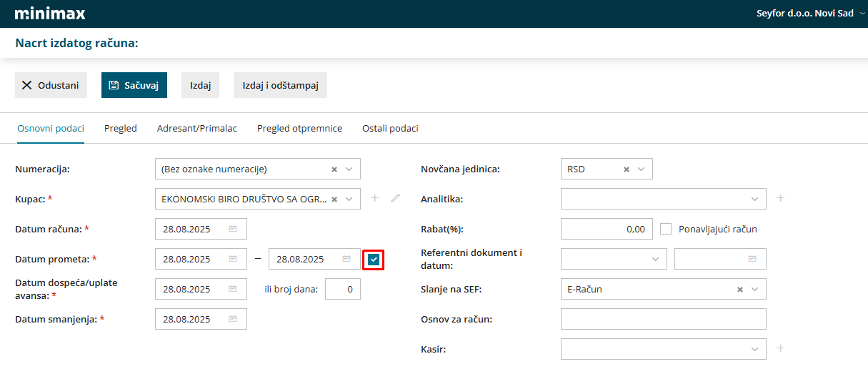Open calendar for Datum računa
Screen dimensions: 868x374
pos(233,230)
